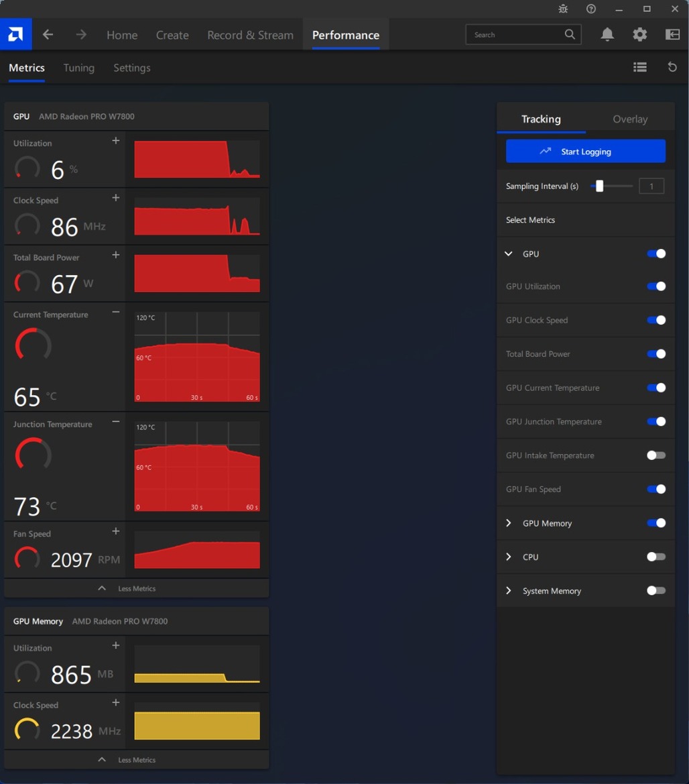Expand GPU Memory Utilization graph with plus
The width and height of the screenshot is (689, 784).
coord(116,645)
